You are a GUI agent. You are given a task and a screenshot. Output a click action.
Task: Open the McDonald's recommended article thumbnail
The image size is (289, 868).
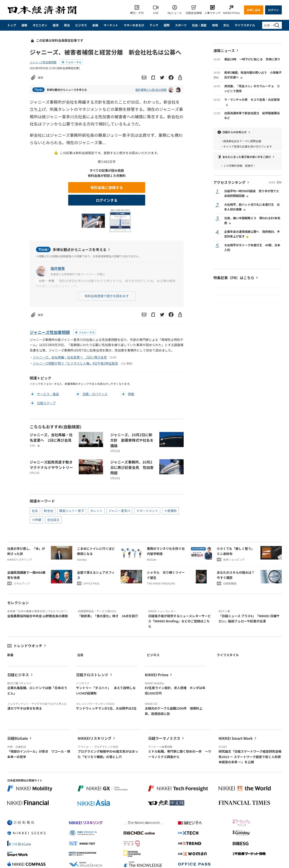(x=91, y=467)
